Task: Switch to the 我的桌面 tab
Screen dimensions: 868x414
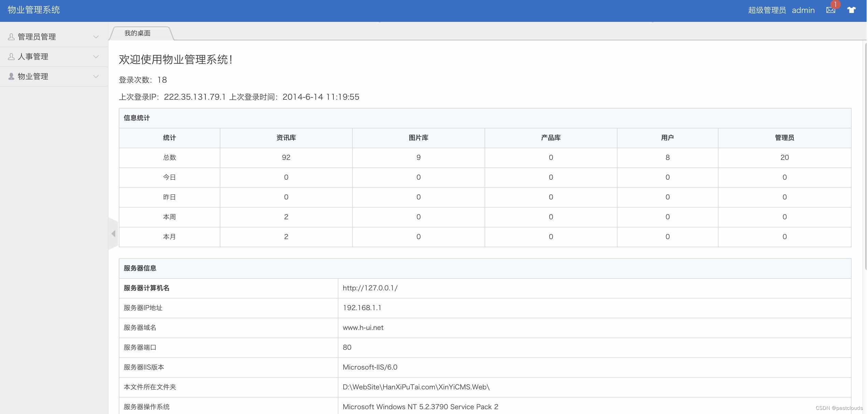Action: tap(138, 33)
